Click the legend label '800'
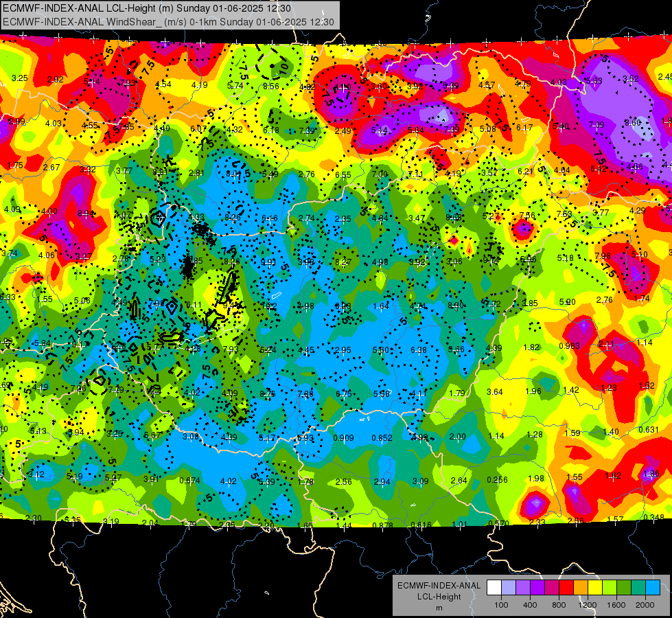The image size is (672, 618). 559,605
